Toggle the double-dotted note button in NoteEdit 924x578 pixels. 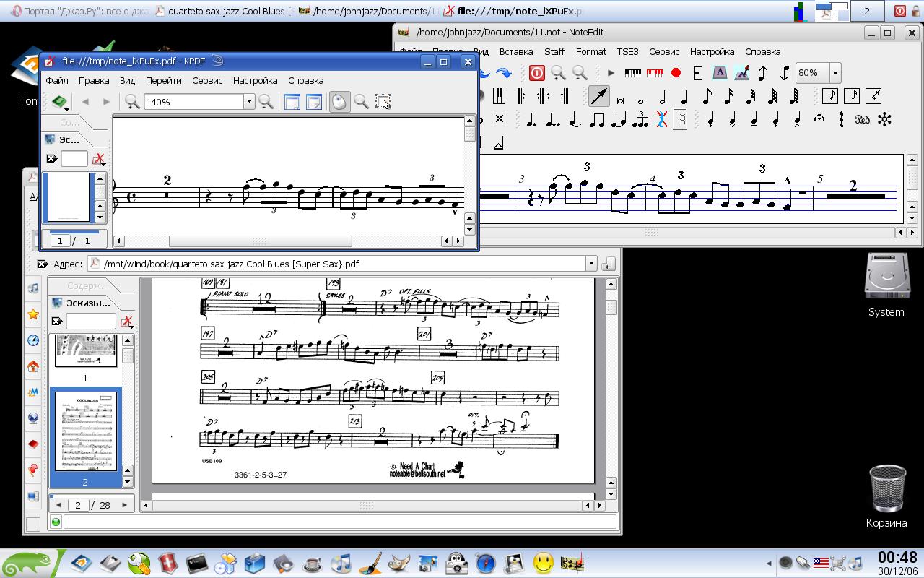click(553, 120)
